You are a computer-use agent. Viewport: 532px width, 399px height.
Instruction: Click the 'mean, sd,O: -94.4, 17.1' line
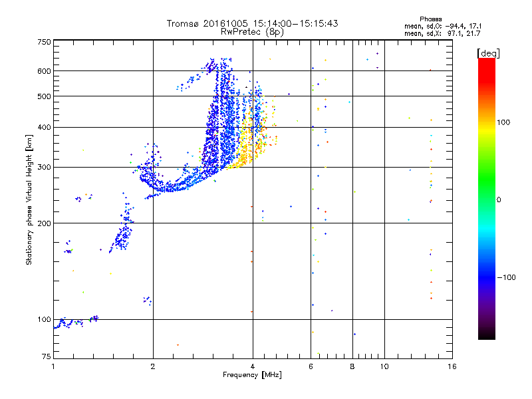point(442,26)
